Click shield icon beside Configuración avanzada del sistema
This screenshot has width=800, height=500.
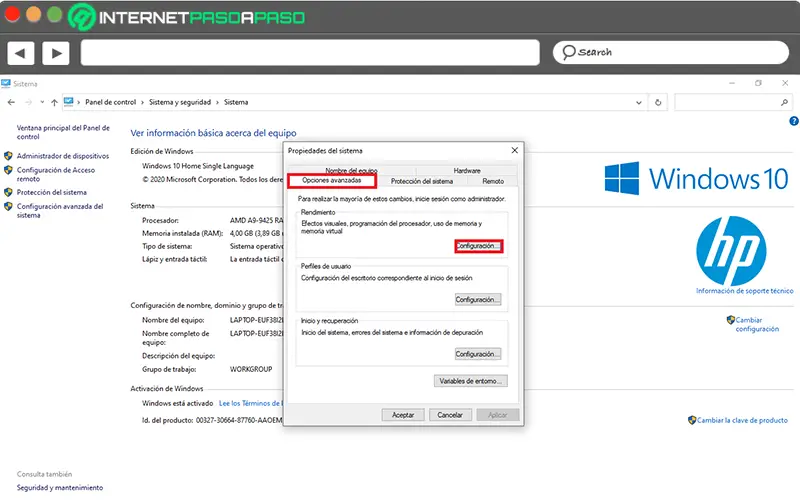point(8,207)
